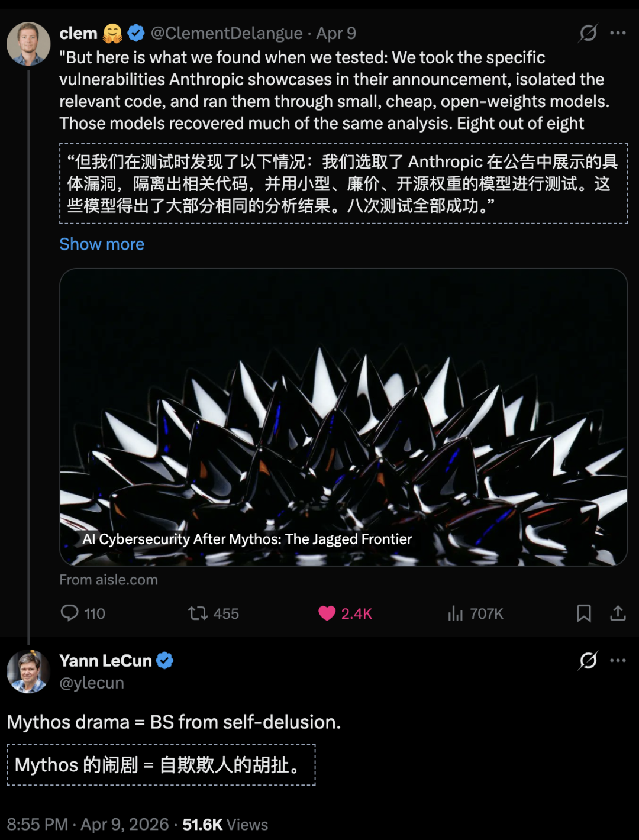Click the Apr 9 date on clem's post
This screenshot has height=840, width=639.
[336, 34]
